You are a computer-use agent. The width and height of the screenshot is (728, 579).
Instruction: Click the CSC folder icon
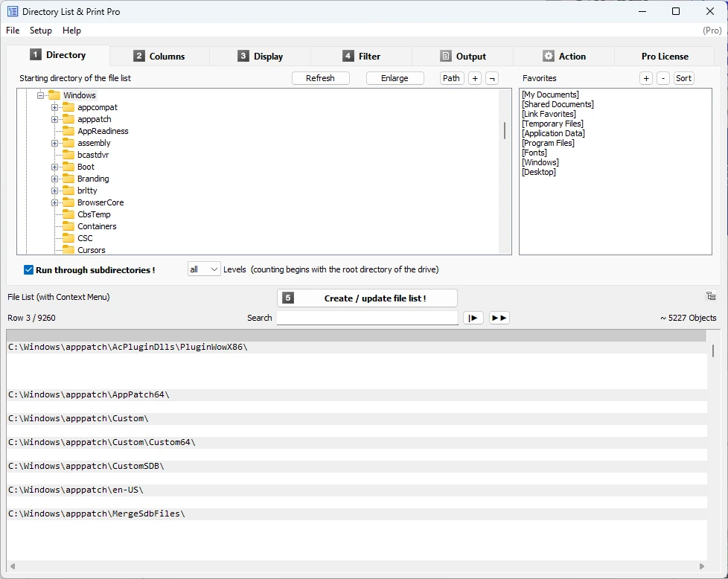click(68, 238)
